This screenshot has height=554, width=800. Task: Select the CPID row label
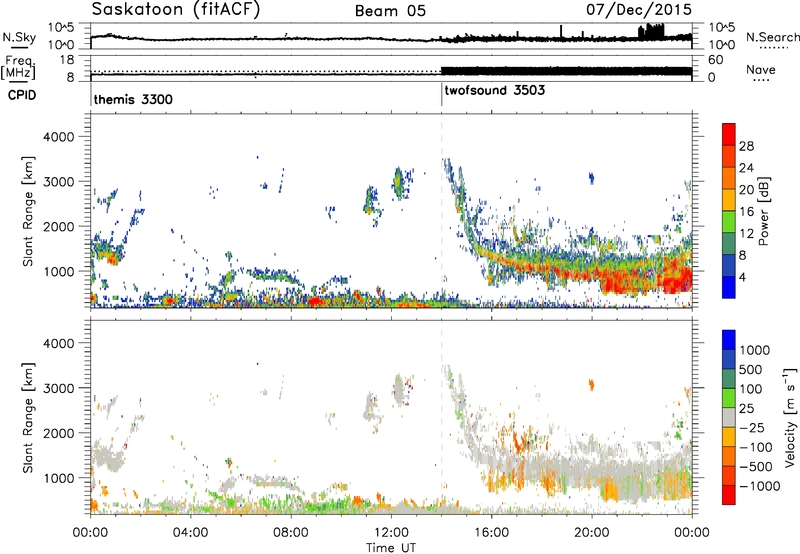(x=22, y=95)
